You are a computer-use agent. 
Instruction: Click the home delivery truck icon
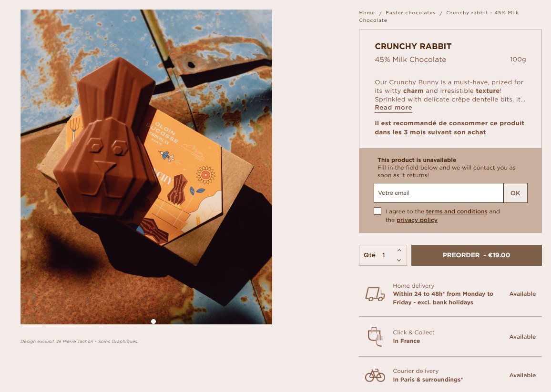click(375, 294)
